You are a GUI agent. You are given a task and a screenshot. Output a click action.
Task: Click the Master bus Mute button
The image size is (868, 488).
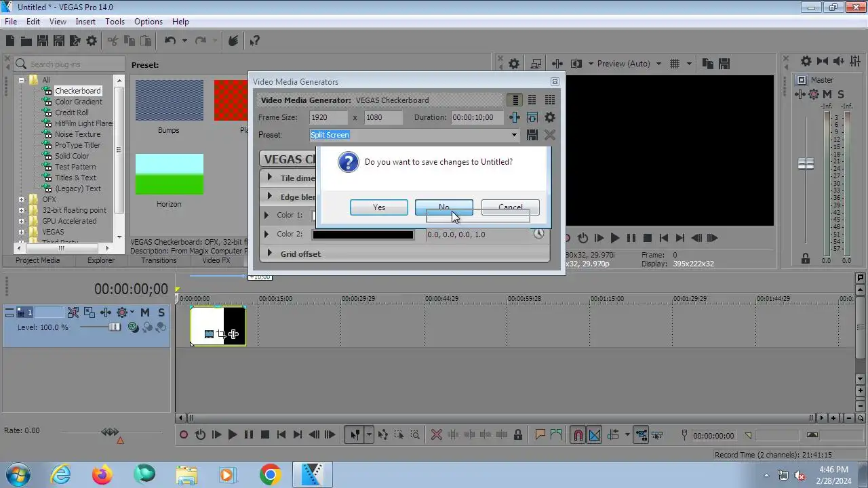coord(827,94)
